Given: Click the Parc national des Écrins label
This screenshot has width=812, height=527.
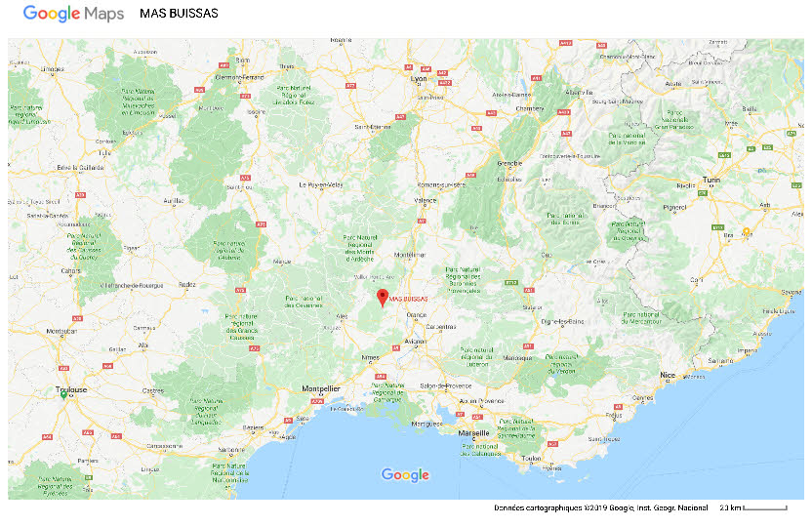Looking at the screenshot, I should tap(565, 218).
